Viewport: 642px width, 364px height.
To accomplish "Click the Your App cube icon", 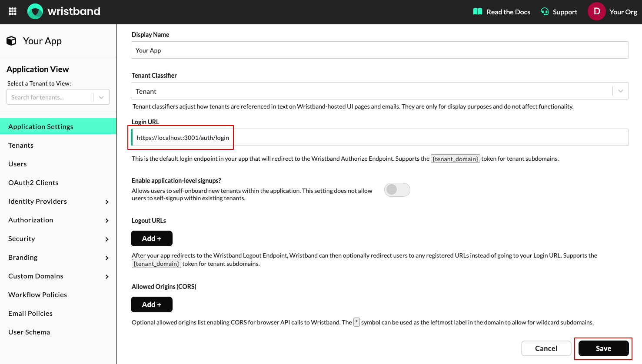I will click(x=11, y=41).
